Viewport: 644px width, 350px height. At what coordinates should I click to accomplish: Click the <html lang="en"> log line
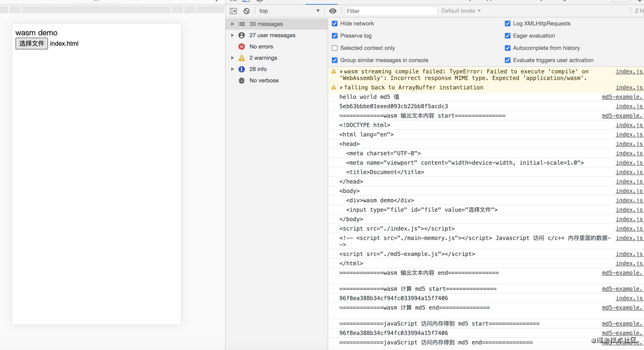(x=366, y=135)
